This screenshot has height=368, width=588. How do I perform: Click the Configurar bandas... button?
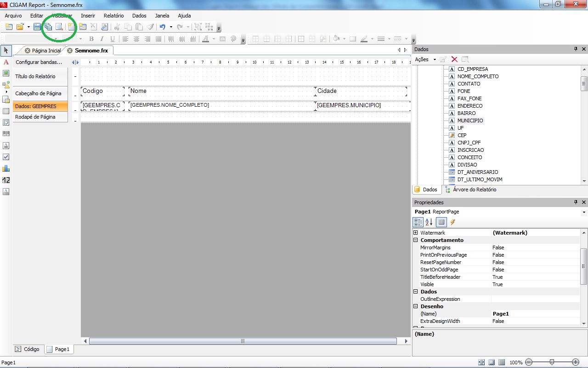[39, 62]
